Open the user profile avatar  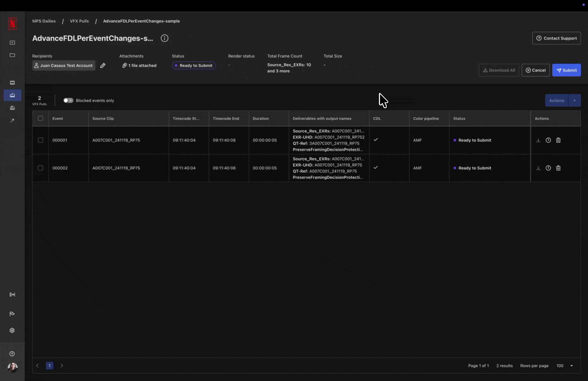tap(13, 368)
